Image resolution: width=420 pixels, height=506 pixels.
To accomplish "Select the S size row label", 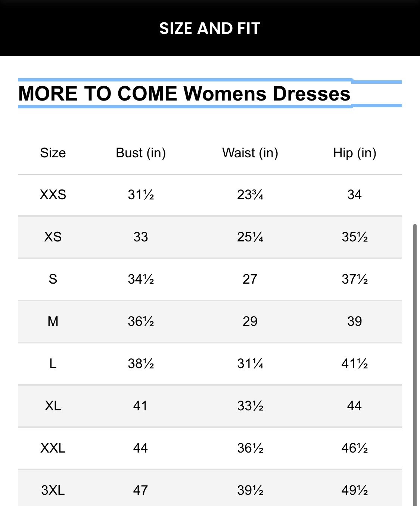I will pos(53,279).
